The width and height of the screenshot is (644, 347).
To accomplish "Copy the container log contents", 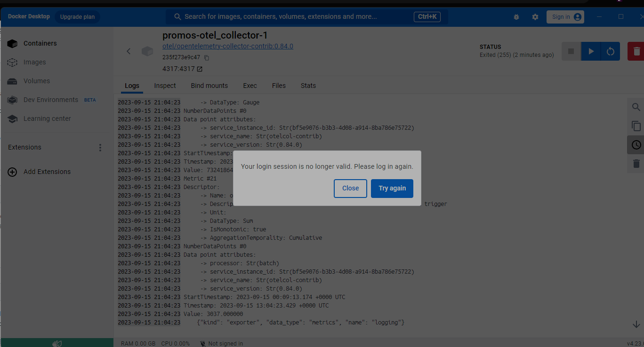I will pos(636,126).
